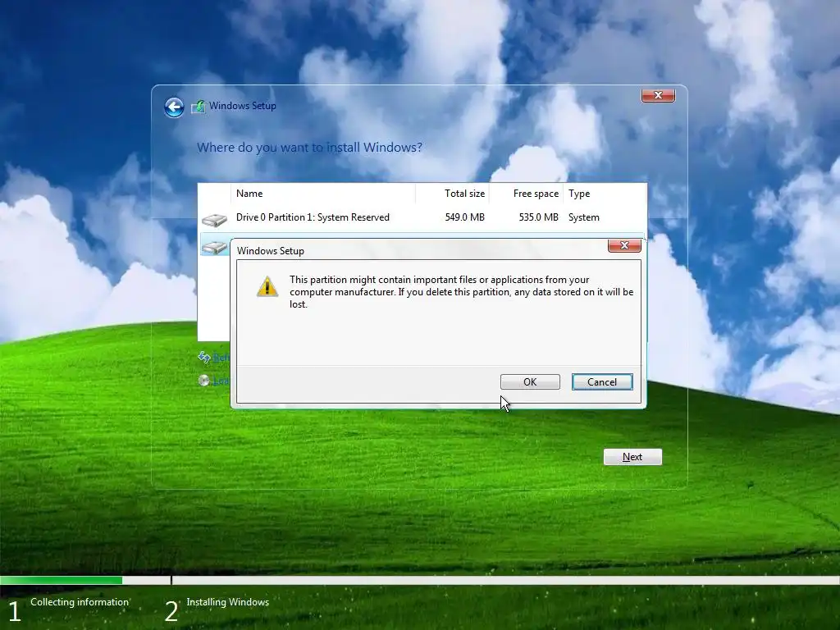The image size is (840, 630).
Task: Click the Name column header
Action: tap(322, 194)
